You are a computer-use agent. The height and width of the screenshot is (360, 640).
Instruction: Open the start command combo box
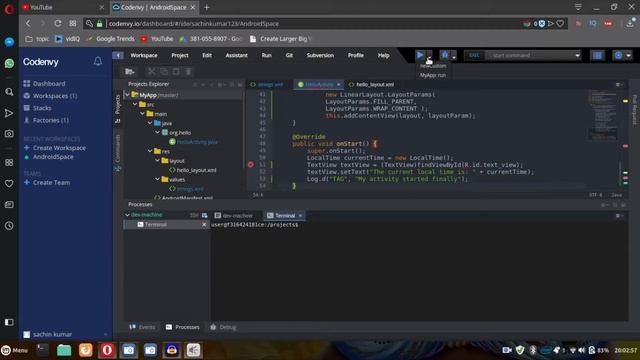pos(533,55)
